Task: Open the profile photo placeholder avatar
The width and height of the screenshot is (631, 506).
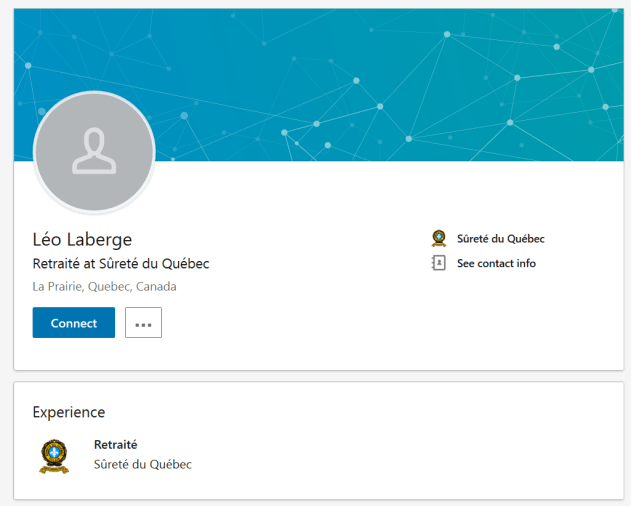Action: (94, 151)
